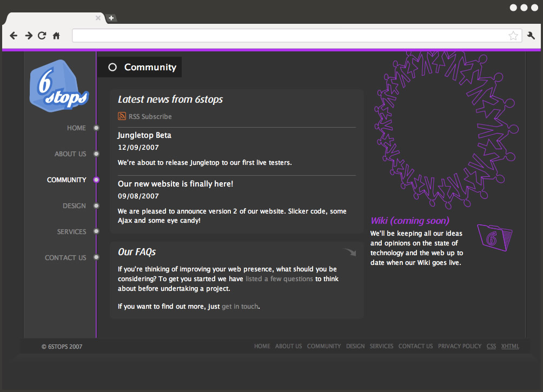The image size is (543, 392).
Task: Click the browser forward arrow
Action: [29, 36]
